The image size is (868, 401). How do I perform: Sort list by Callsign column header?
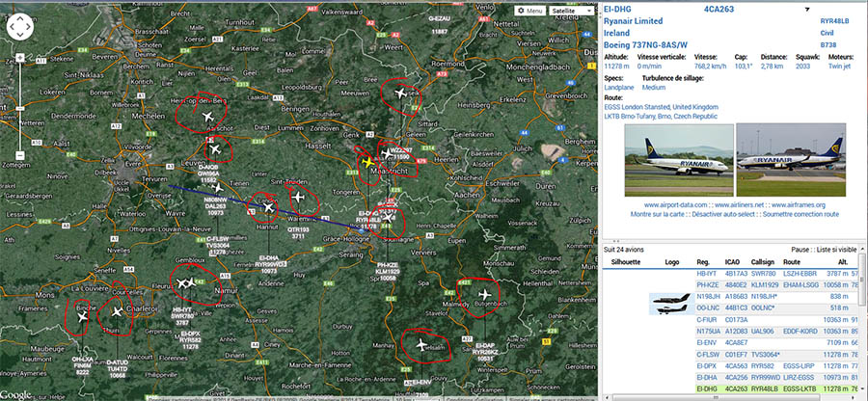click(x=763, y=262)
